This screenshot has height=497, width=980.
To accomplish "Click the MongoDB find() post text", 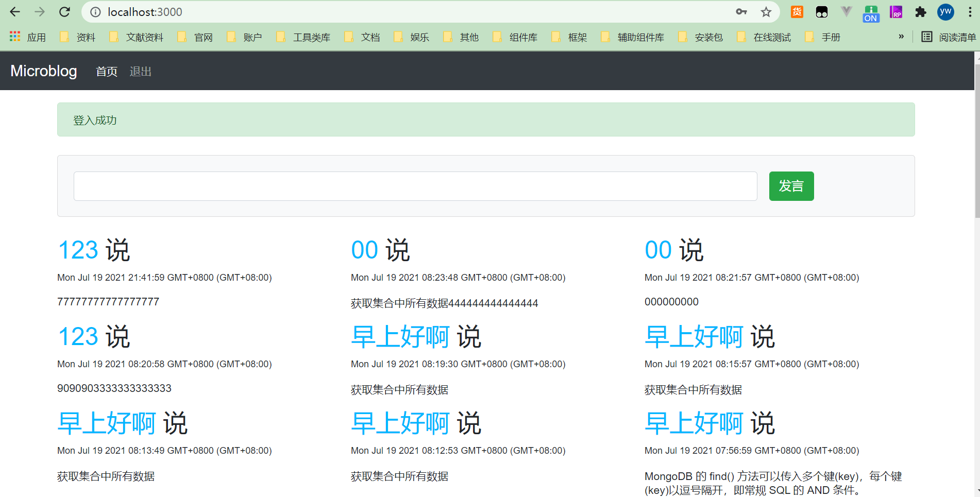I will coord(773,483).
